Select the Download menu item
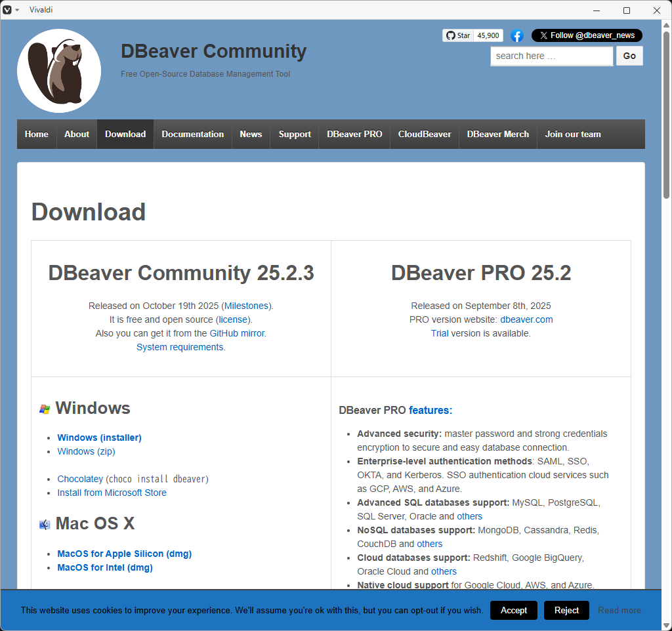Screen dimensions: 672x631 (x=125, y=134)
